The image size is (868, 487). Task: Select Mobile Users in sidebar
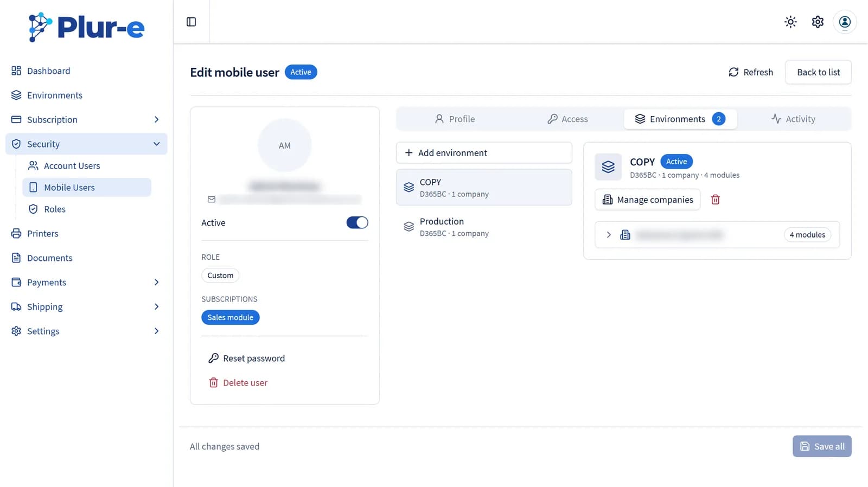(x=87, y=187)
